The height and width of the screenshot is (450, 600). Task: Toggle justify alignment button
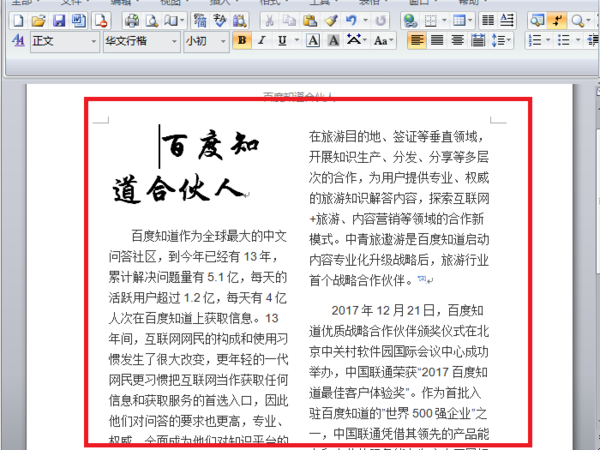437,40
